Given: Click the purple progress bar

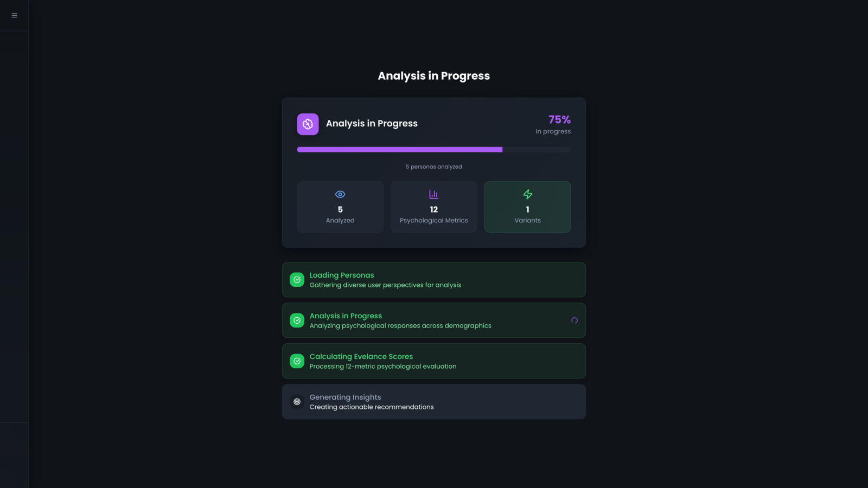Looking at the screenshot, I should (400, 150).
